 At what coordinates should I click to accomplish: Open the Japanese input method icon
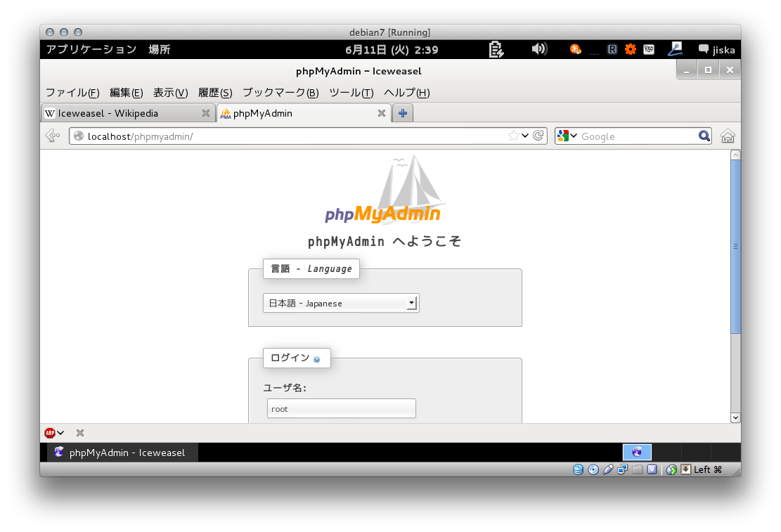[575, 49]
